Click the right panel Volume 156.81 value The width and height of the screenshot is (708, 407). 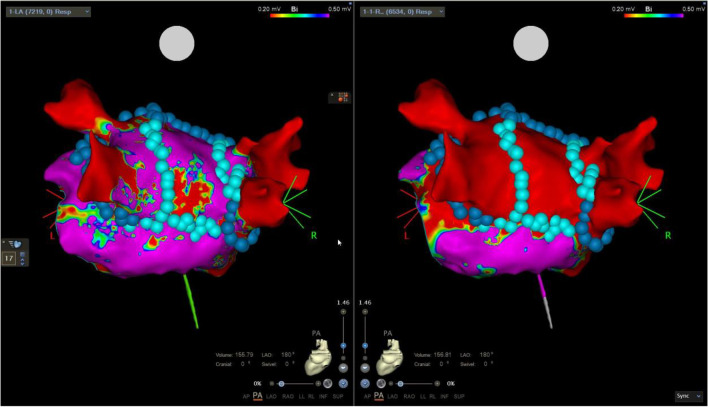tap(442, 355)
